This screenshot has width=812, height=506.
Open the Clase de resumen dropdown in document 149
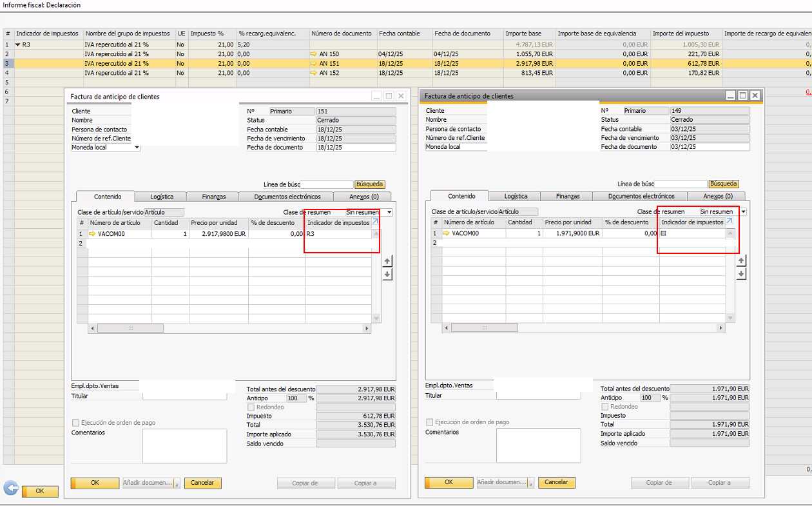pos(743,211)
